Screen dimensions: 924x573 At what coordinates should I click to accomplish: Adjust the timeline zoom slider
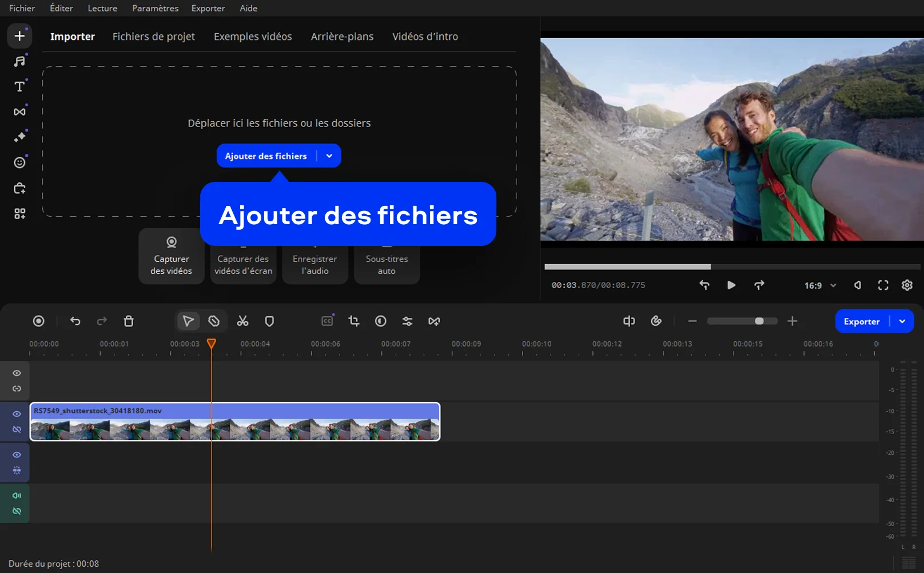point(759,321)
